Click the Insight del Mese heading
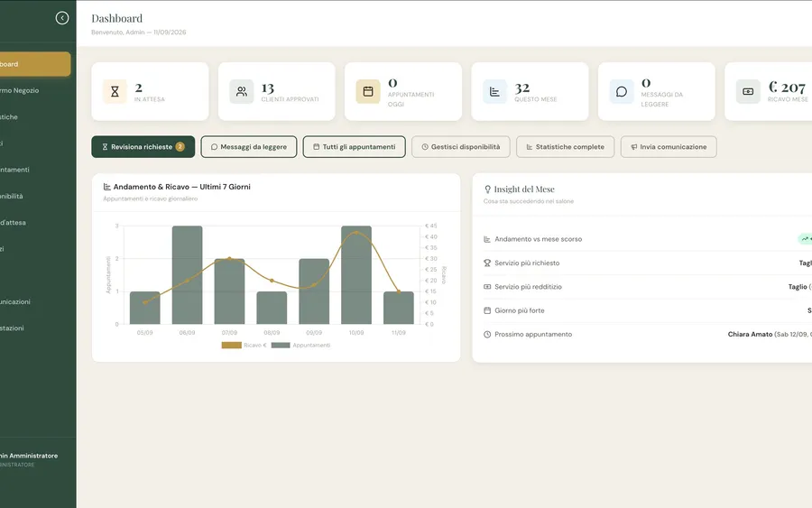This screenshot has height=508, width=812. (x=524, y=189)
